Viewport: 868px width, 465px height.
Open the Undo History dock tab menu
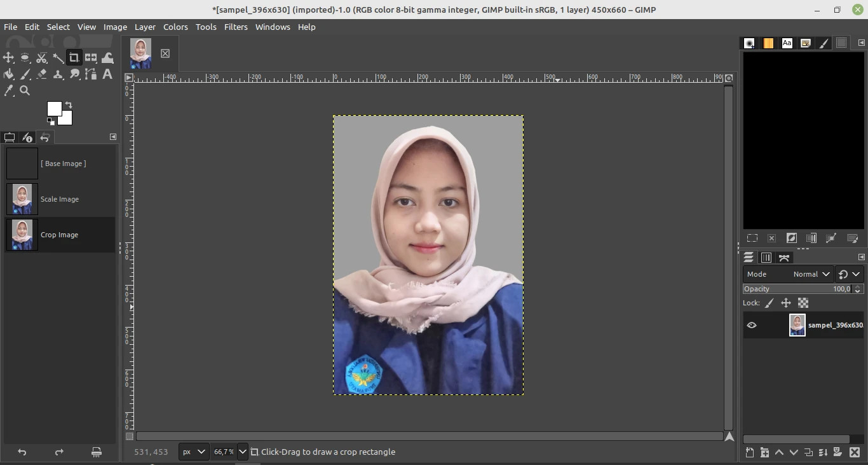tap(113, 137)
